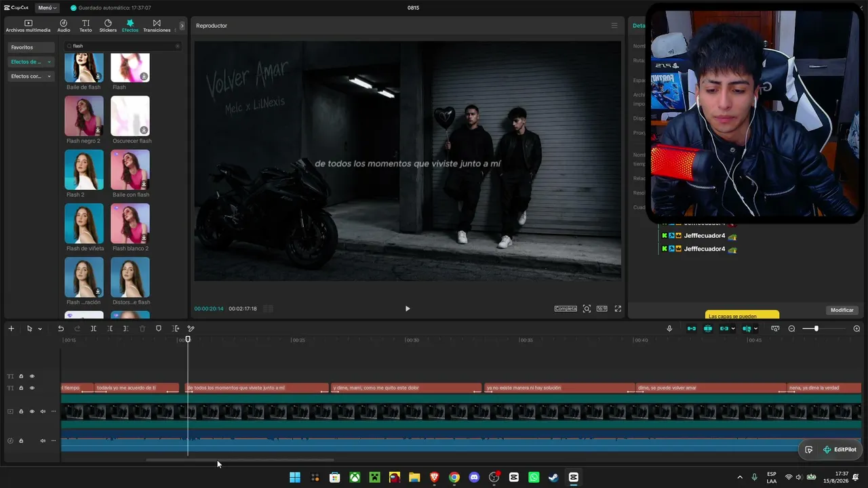Select the Oscurecer flash effect thumbnail
The image size is (868, 488).
point(130,116)
